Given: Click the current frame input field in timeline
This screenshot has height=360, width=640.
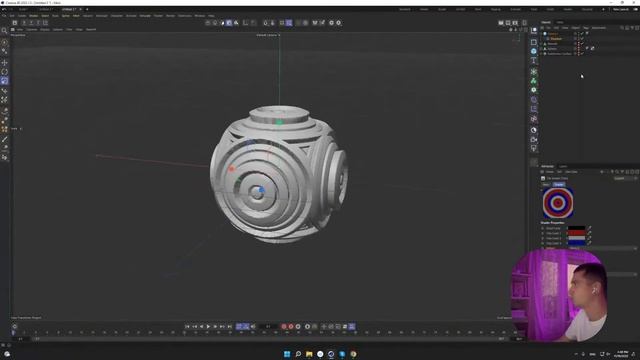Looking at the screenshot, I should coord(268,327).
